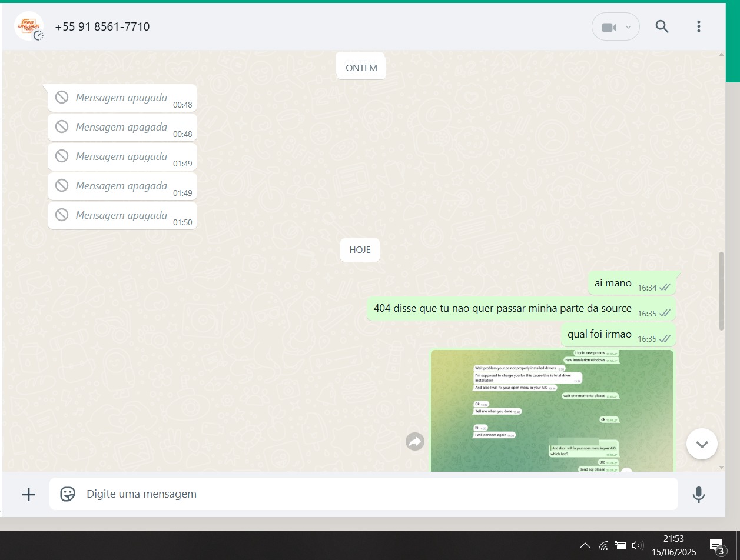Open the emoji and sticker picker

coord(68,494)
